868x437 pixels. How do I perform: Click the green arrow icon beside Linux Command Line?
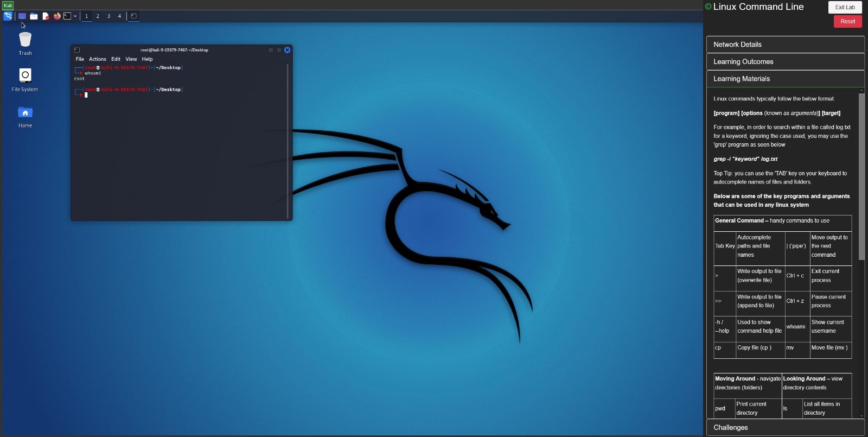(708, 7)
